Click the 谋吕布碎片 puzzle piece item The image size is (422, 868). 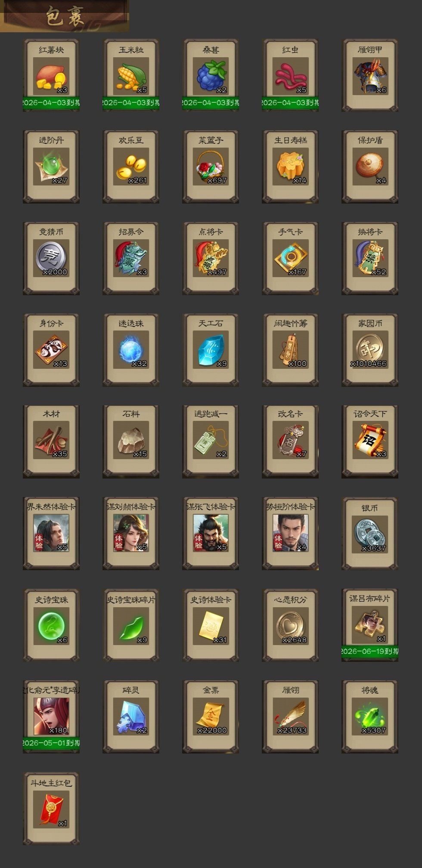coord(370,625)
